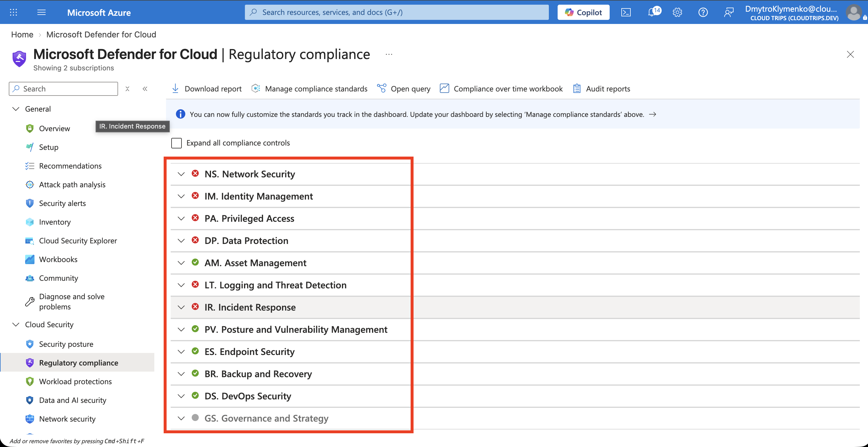
Task: Click the Regulatory compliance sidebar icon
Action: [x=30, y=363]
